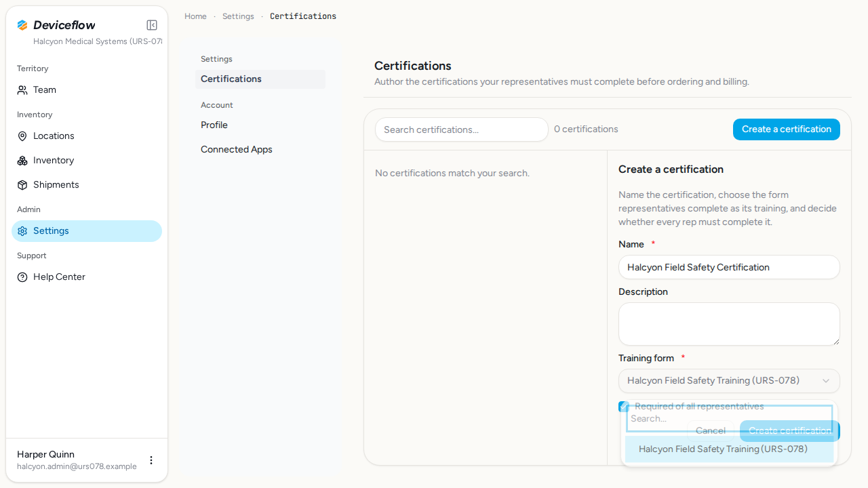Click Harper Quinn account name

pyautogui.click(x=45, y=455)
